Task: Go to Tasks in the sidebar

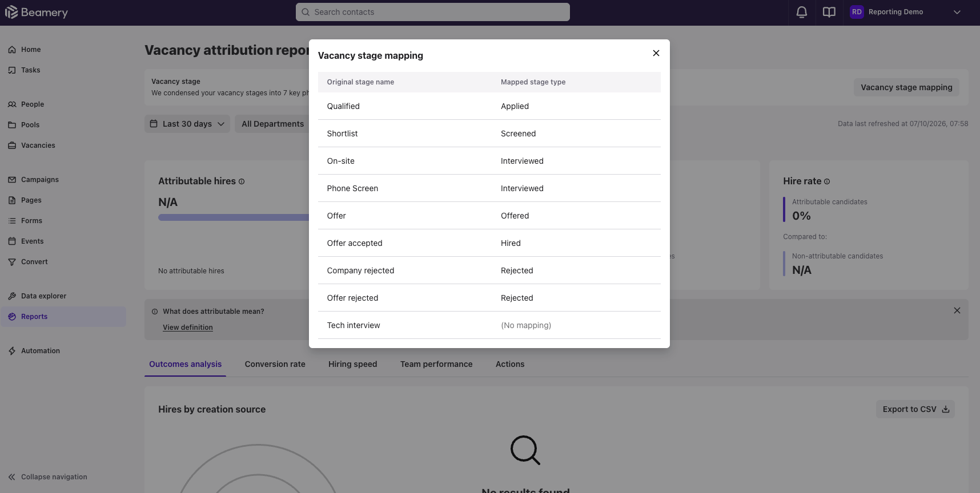Action: pos(31,70)
